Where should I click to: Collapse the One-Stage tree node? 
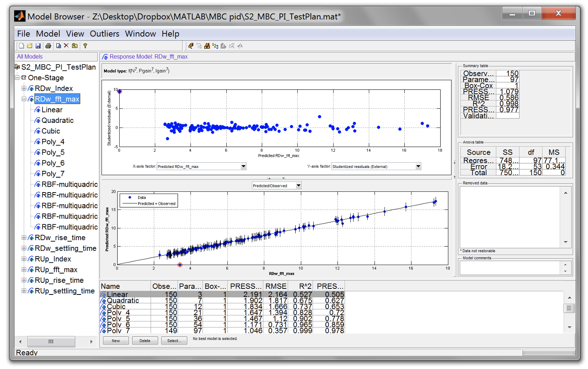click(x=17, y=78)
